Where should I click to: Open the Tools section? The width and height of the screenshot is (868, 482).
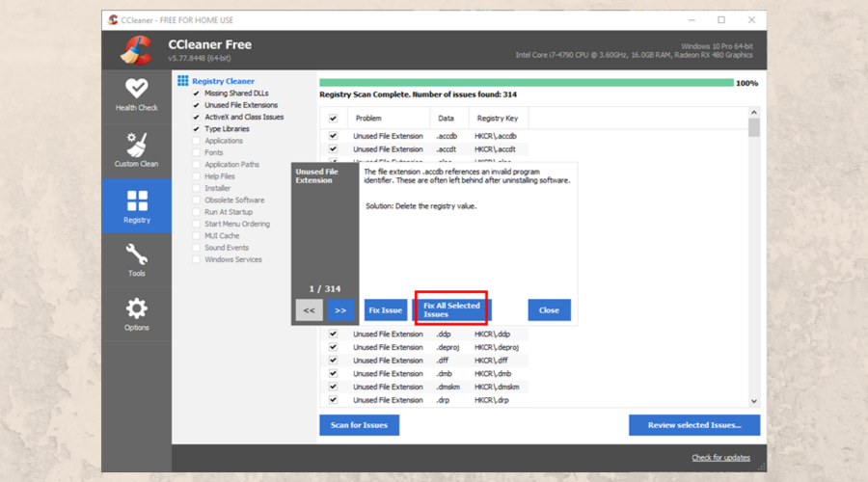(x=136, y=260)
